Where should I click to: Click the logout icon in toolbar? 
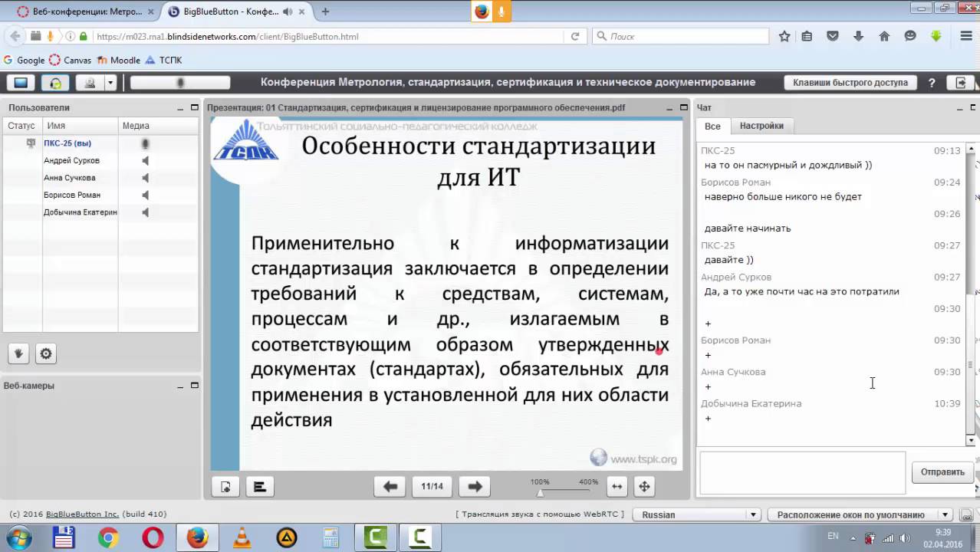pos(960,83)
